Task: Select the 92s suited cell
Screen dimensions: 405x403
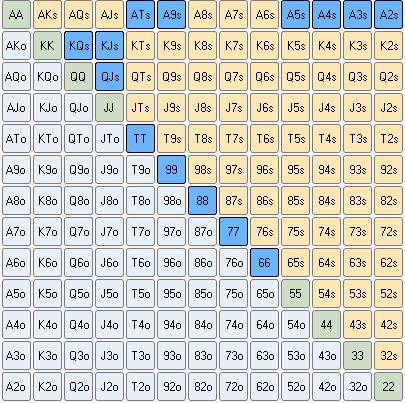Action: click(388, 169)
